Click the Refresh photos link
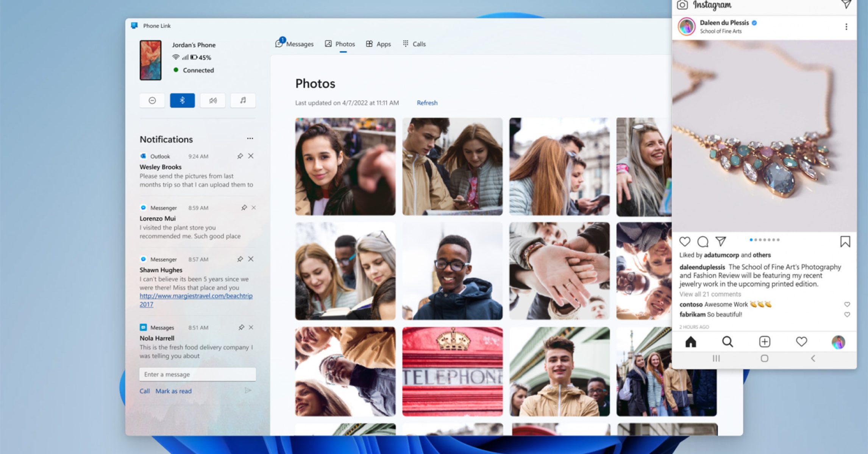This screenshot has width=868, height=454. click(x=427, y=103)
